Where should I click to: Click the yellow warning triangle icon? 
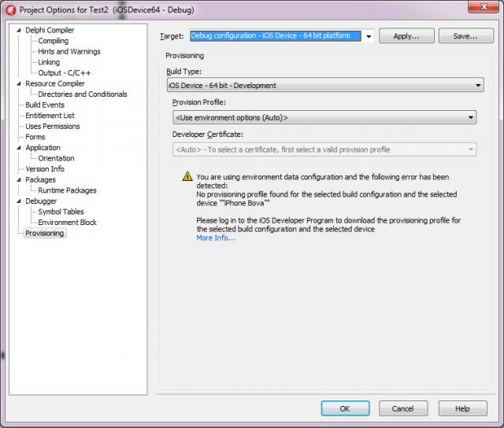187,176
